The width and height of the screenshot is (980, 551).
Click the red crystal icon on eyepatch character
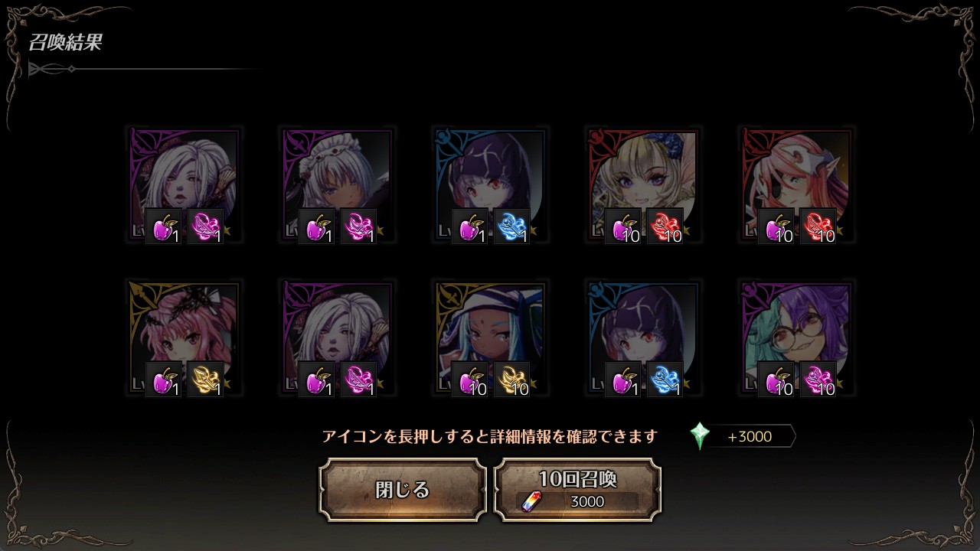pos(818,227)
